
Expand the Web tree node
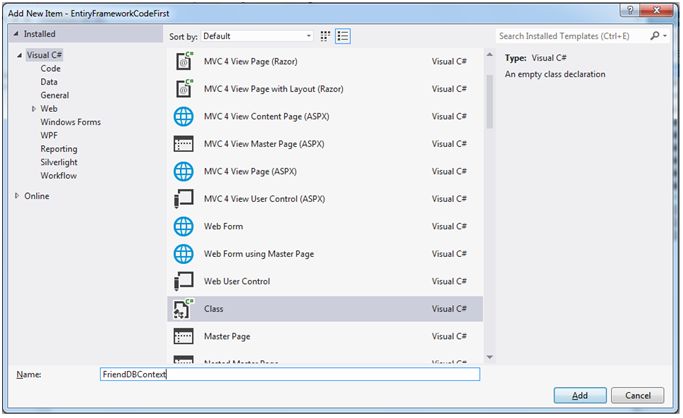[x=33, y=108]
